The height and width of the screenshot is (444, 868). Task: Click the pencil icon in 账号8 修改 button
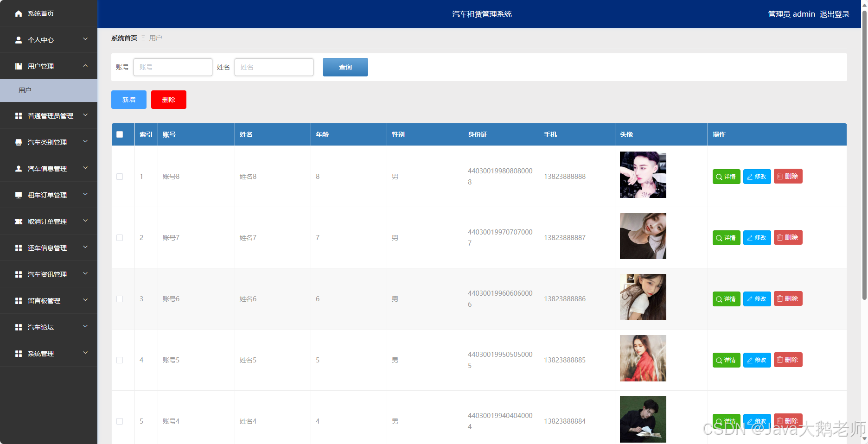click(x=750, y=177)
